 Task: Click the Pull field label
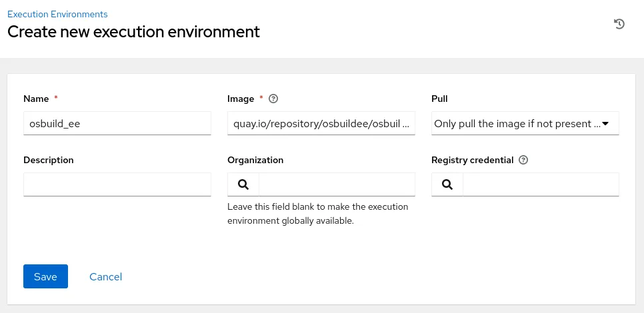[x=439, y=99]
